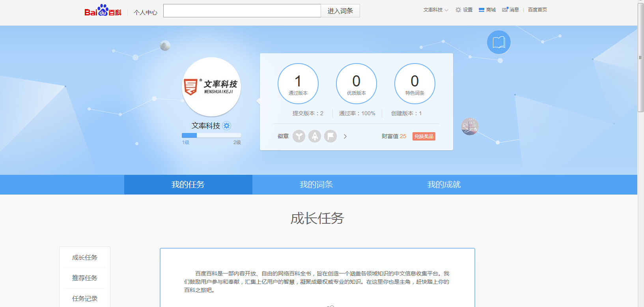Viewport: 644px width, 307px height.
Task: Click the Baidu Baike logo
Action: tap(103, 11)
